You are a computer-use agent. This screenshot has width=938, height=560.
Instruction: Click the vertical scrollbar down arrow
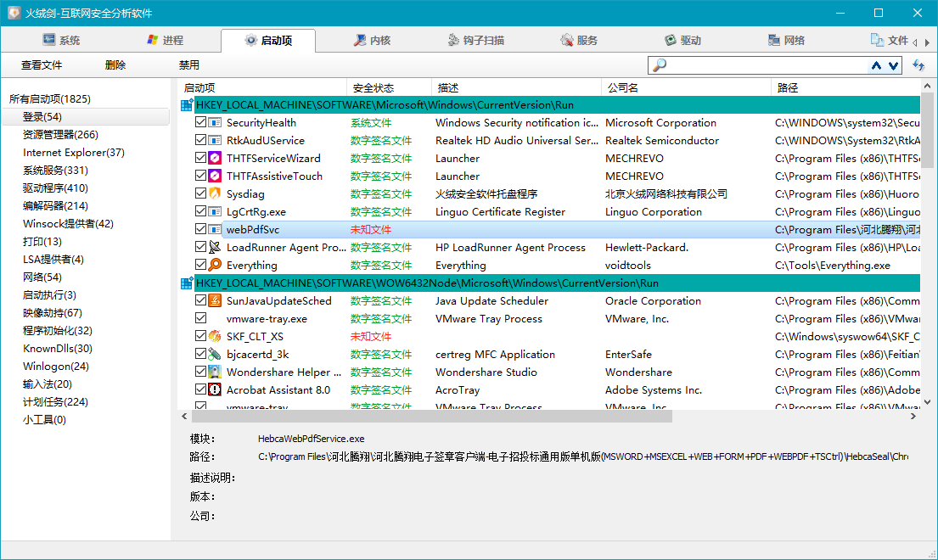(x=927, y=402)
